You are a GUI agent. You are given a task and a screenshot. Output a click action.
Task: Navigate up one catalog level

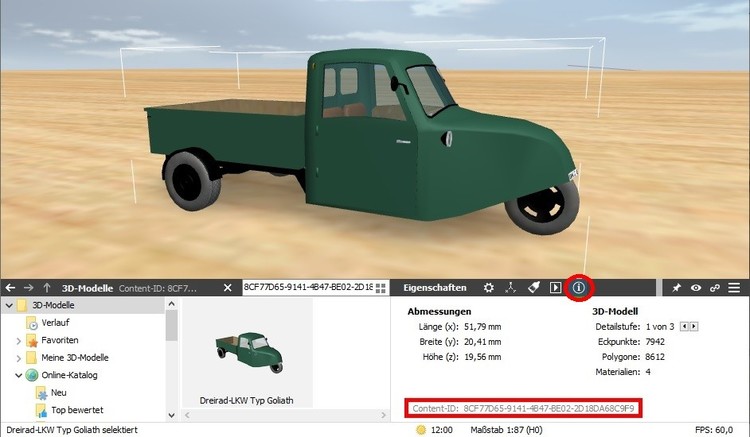47,288
